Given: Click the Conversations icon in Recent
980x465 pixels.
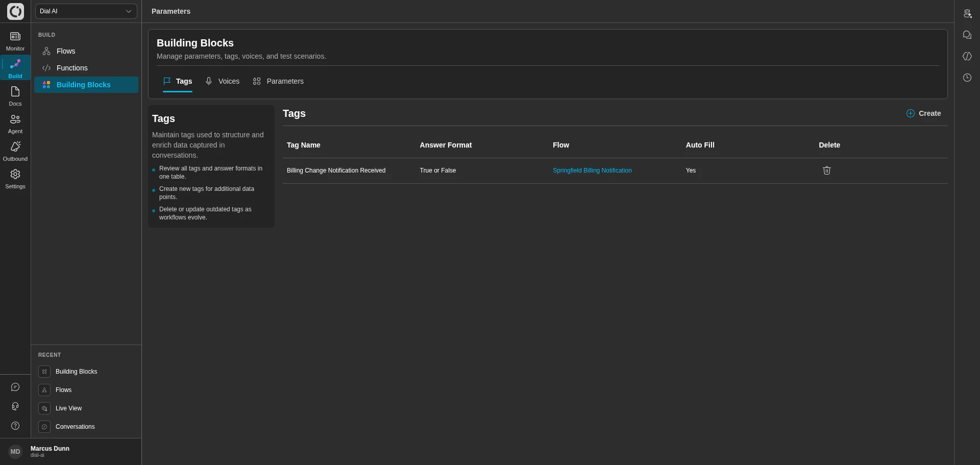Looking at the screenshot, I should click(44, 427).
